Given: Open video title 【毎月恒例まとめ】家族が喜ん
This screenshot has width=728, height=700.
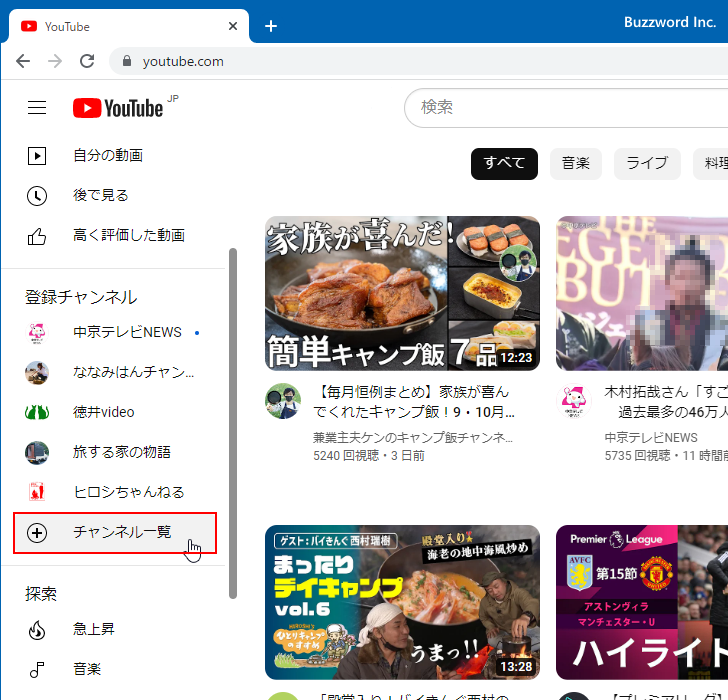Looking at the screenshot, I should (414, 402).
